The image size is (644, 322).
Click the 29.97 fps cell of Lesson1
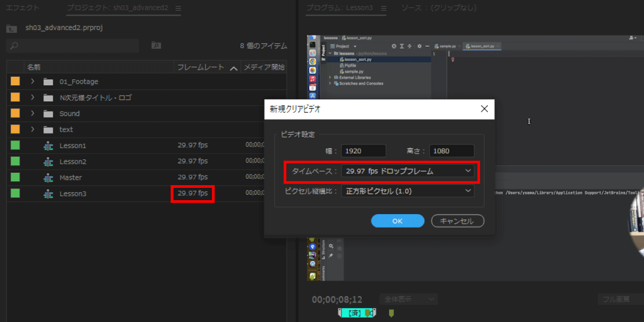tap(193, 145)
